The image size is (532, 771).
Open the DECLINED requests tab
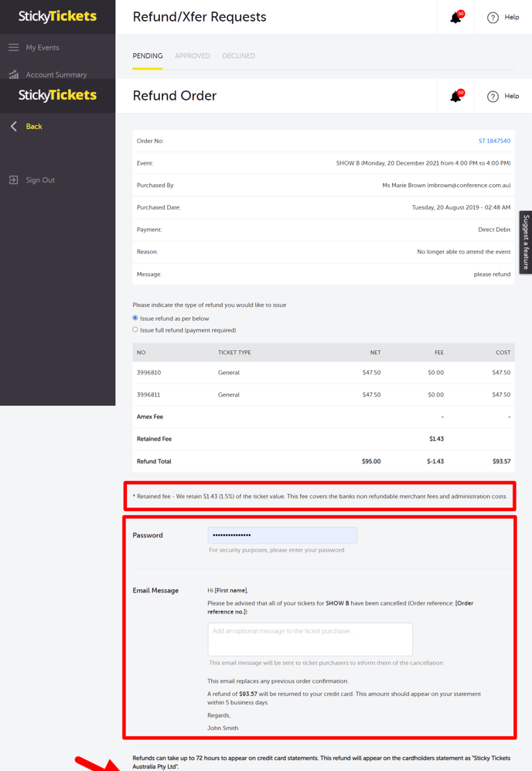[x=238, y=56]
